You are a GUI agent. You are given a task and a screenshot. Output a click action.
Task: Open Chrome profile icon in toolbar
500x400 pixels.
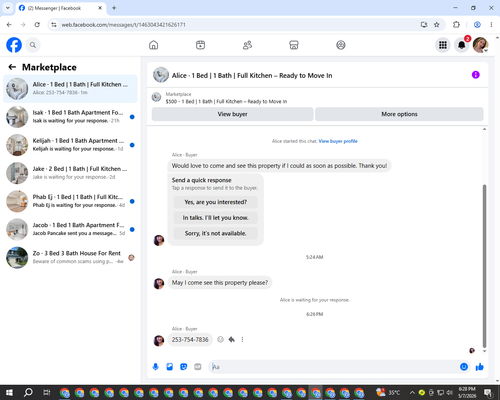coord(477,25)
